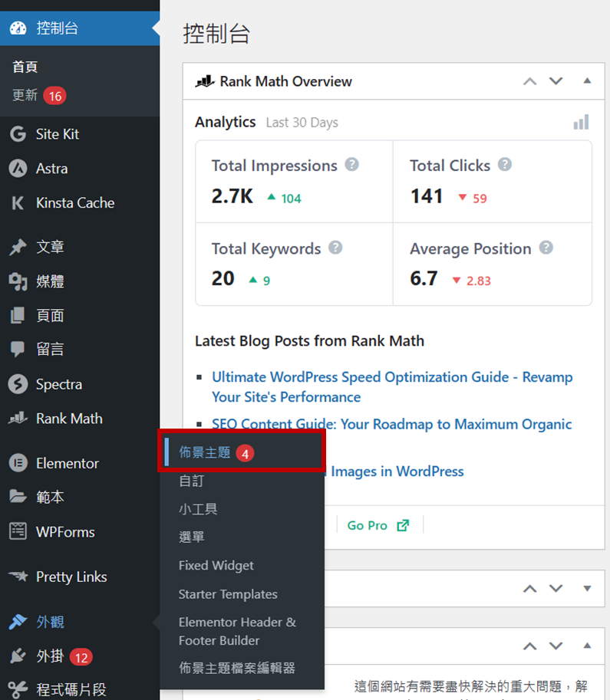The width and height of the screenshot is (610, 700).
Task: Click the Average Position value 6.7
Action: point(424,278)
